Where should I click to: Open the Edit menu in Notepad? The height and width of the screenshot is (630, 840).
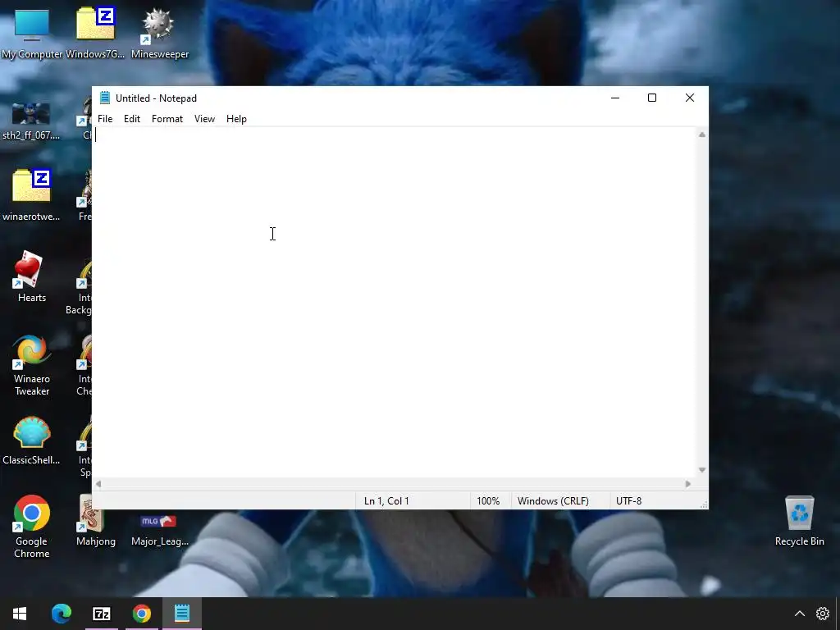click(132, 119)
